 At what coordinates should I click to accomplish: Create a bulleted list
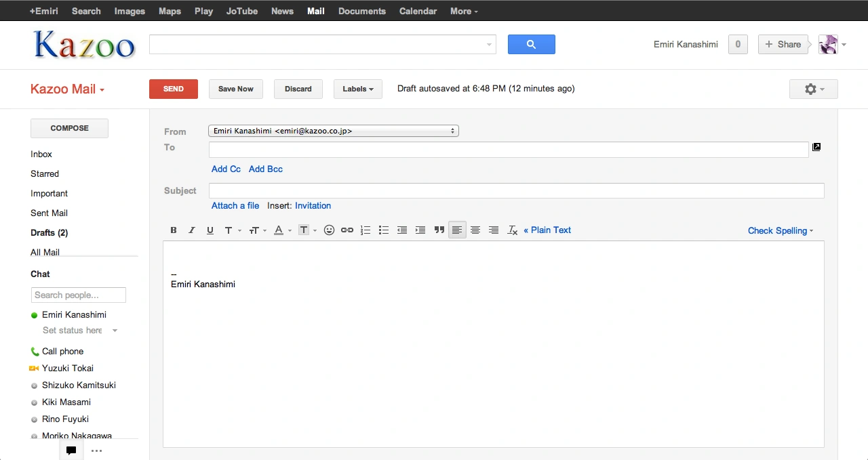pyautogui.click(x=384, y=230)
